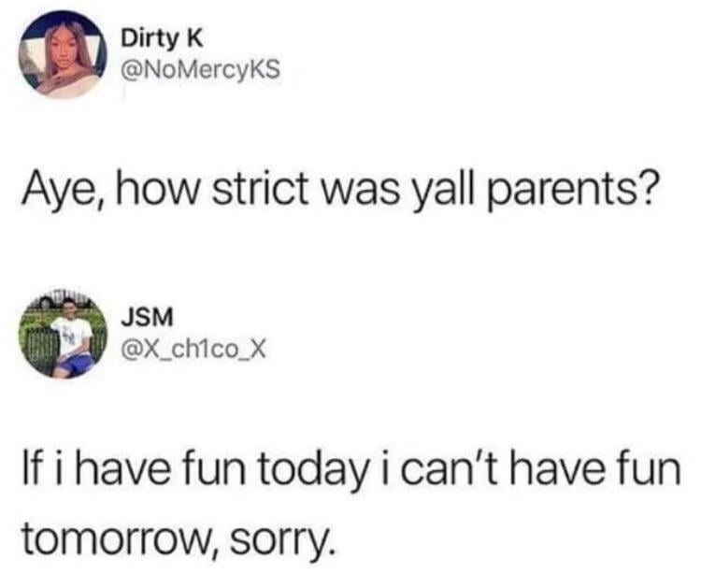This screenshot has height=588, width=701.
Task: Visit the @NoMercyKS handle
Action: click(x=201, y=70)
